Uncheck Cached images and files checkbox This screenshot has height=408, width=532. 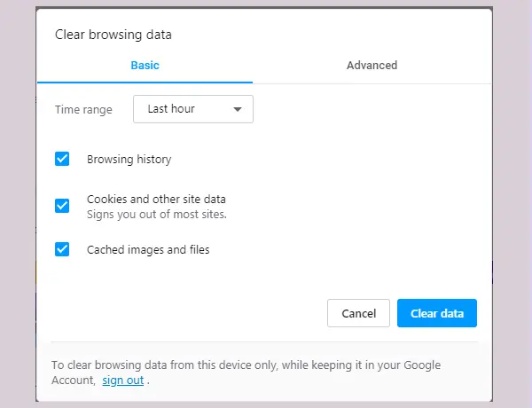[62, 249]
